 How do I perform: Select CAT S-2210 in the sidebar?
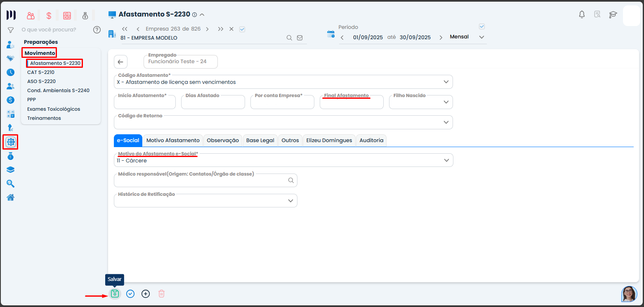pos(41,72)
